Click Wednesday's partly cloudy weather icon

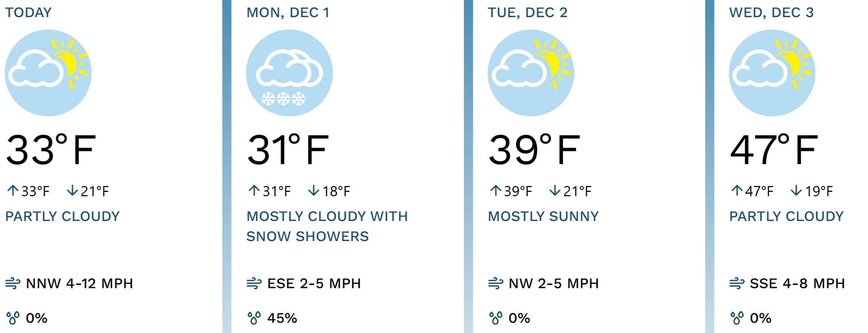[x=772, y=73]
